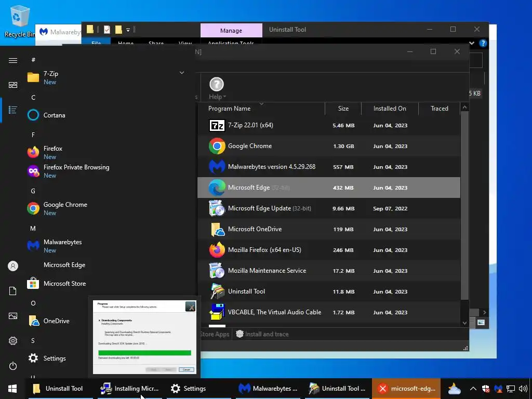The image size is (532, 399).
Task: Click Install and trace button
Action: 262,334
